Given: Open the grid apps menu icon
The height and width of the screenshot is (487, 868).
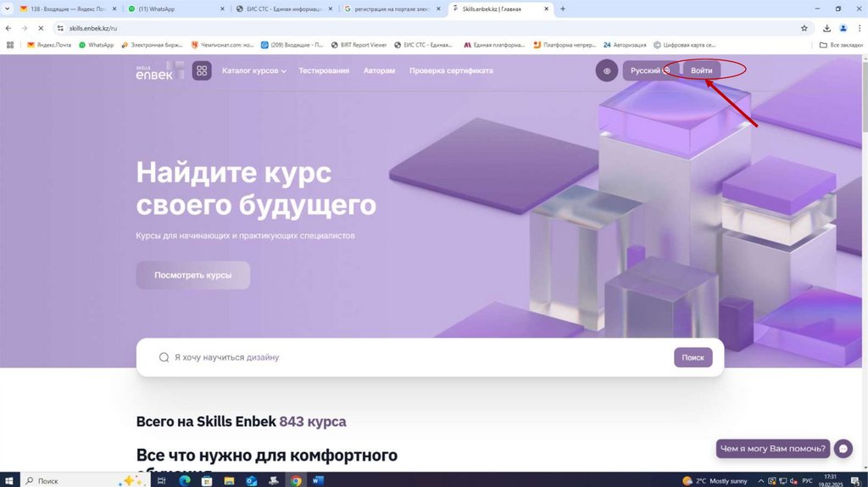Looking at the screenshot, I should [202, 71].
